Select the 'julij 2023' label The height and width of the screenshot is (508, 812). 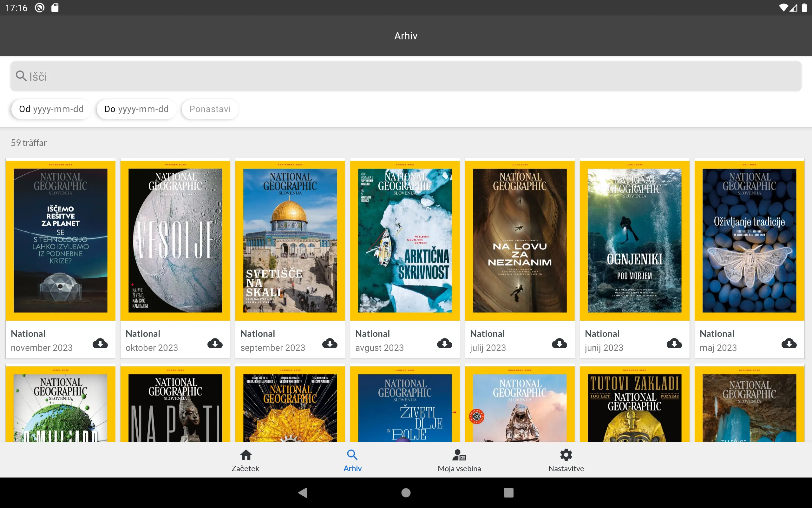[x=488, y=348]
